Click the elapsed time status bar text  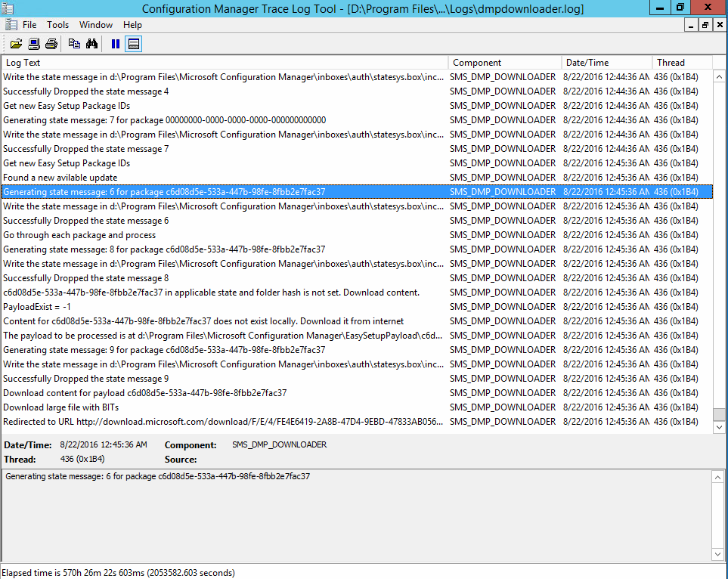(x=119, y=573)
